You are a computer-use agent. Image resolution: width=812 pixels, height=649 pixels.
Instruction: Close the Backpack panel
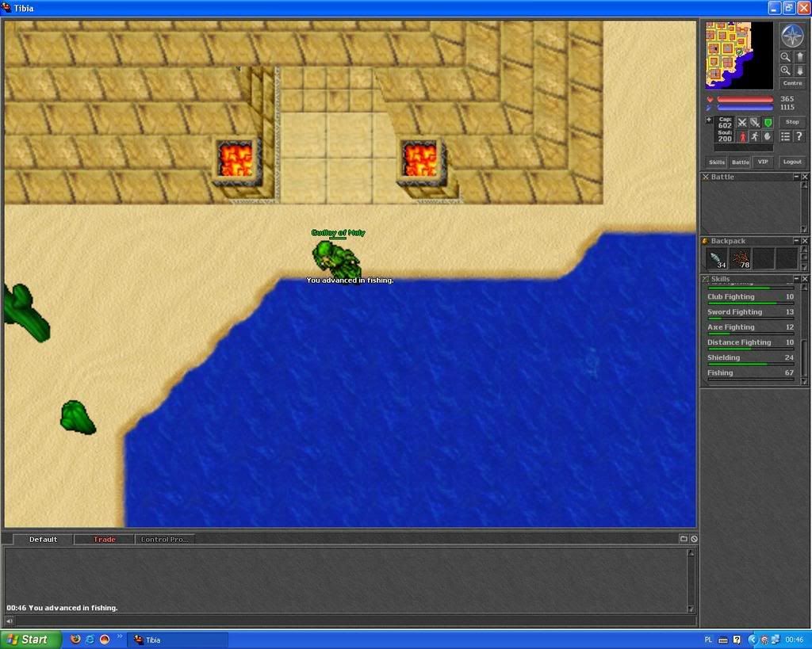coord(805,241)
